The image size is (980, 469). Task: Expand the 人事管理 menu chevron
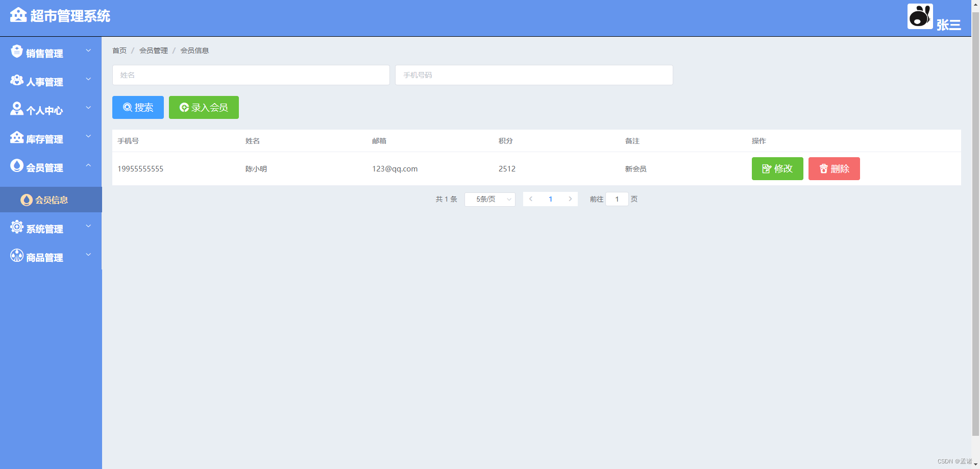click(88, 79)
